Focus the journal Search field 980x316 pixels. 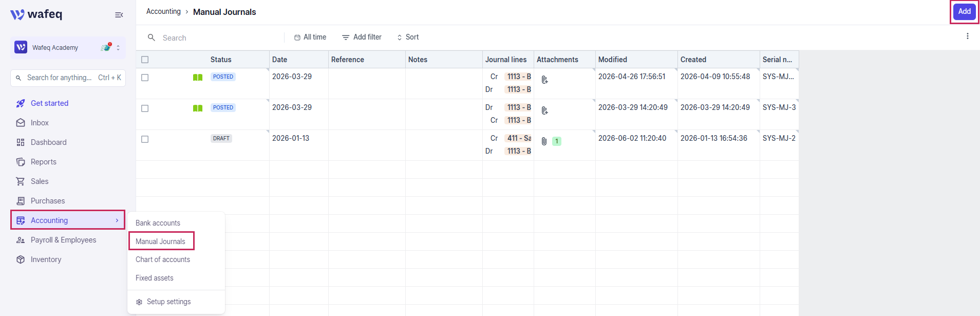click(x=221, y=38)
